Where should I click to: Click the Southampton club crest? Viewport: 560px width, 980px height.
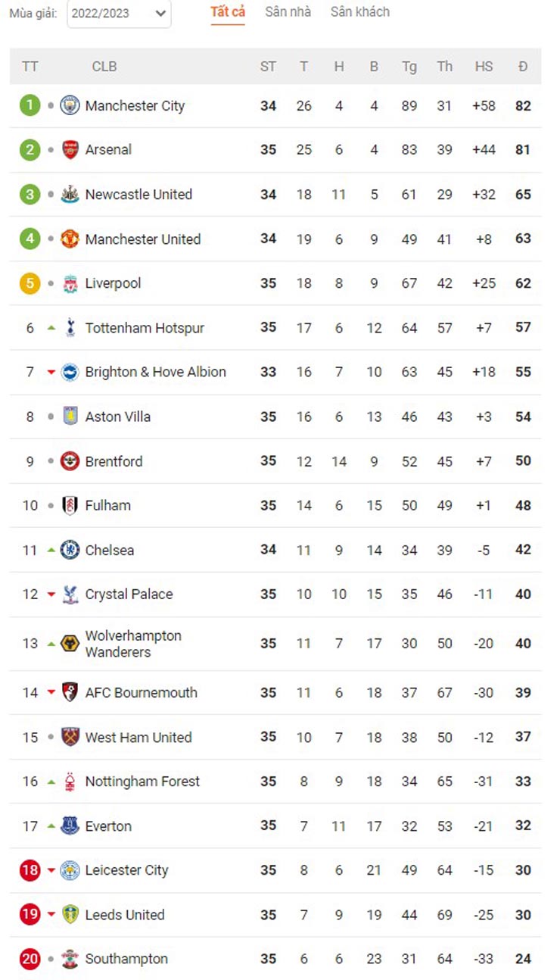[x=70, y=959]
